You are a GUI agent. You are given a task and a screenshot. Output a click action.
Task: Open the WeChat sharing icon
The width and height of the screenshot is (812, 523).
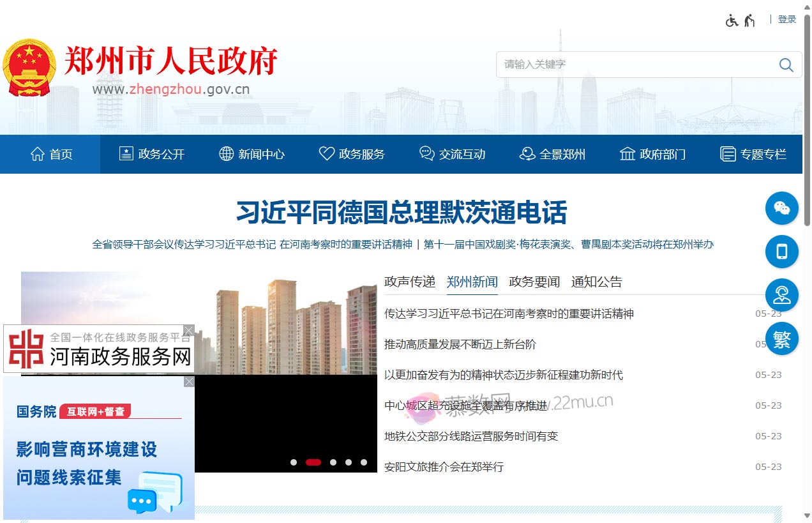coord(781,208)
